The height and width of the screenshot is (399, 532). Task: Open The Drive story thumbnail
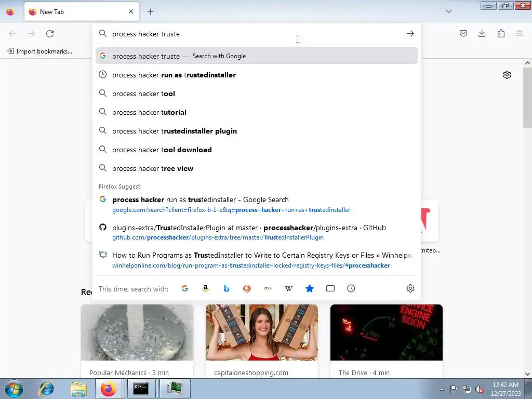[x=387, y=332]
